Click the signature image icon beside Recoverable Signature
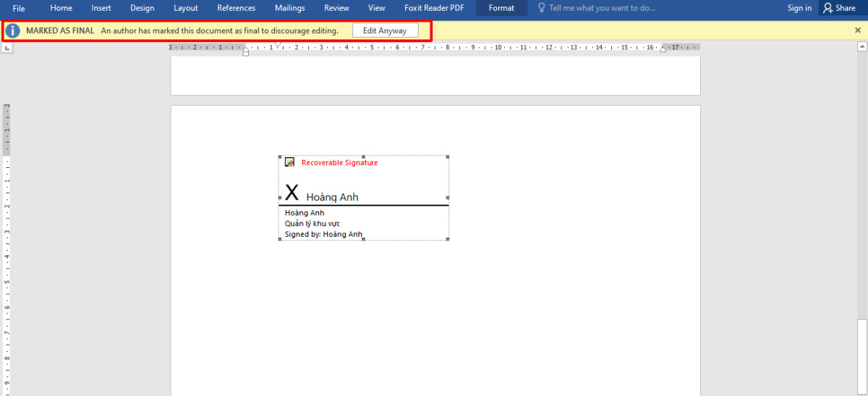The height and width of the screenshot is (396, 868). pos(289,162)
